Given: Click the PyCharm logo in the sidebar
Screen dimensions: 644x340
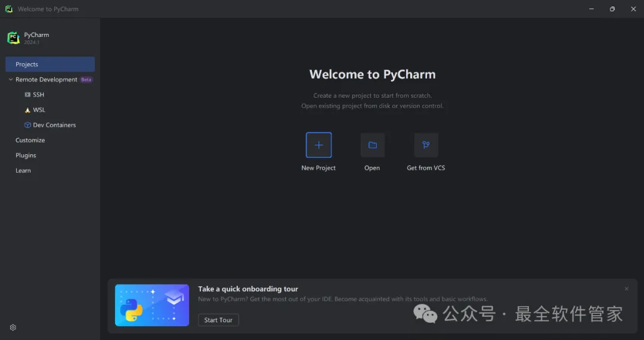Looking at the screenshot, I should [x=14, y=38].
